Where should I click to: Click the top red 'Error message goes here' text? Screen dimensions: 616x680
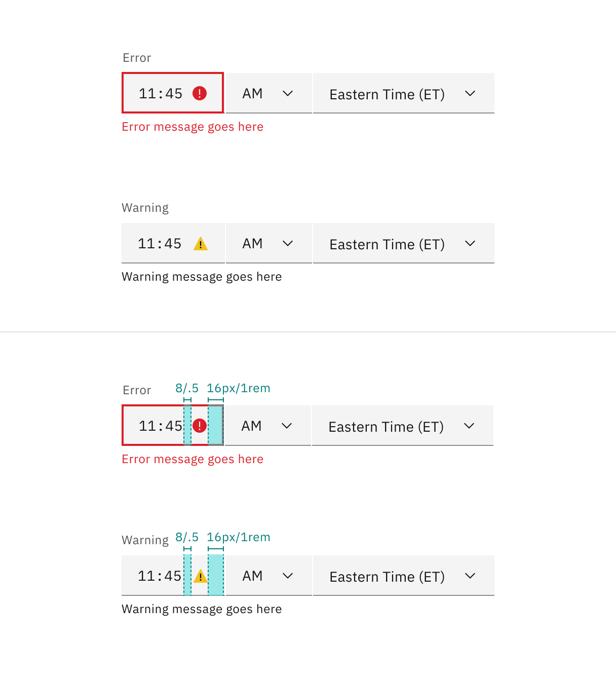tap(192, 127)
